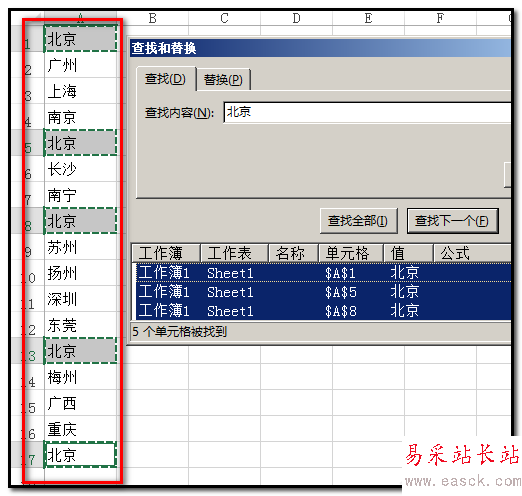Select cell A4 containing 南京
Image resolution: width=522 pixels, height=496 pixels.
[80, 117]
